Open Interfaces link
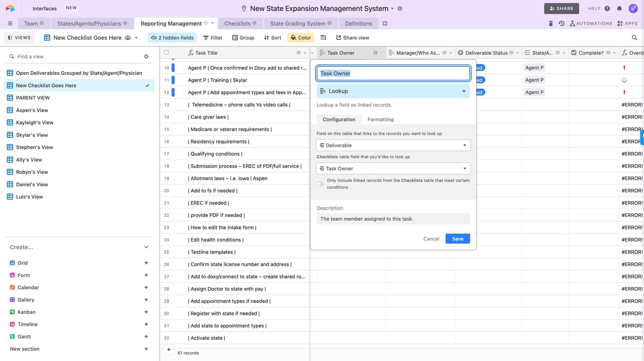The width and height of the screenshot is (644, 361). click(45, 9)
